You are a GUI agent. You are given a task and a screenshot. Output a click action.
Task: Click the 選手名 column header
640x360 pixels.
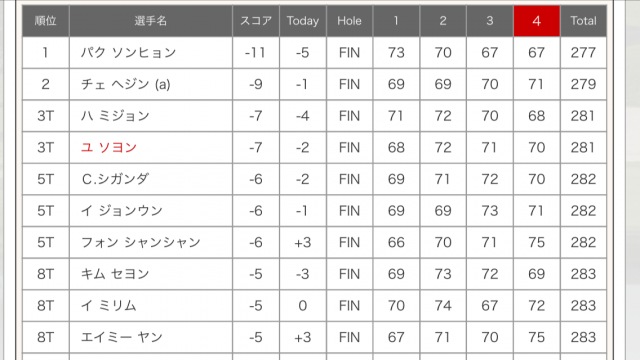[x=151, y=21]
